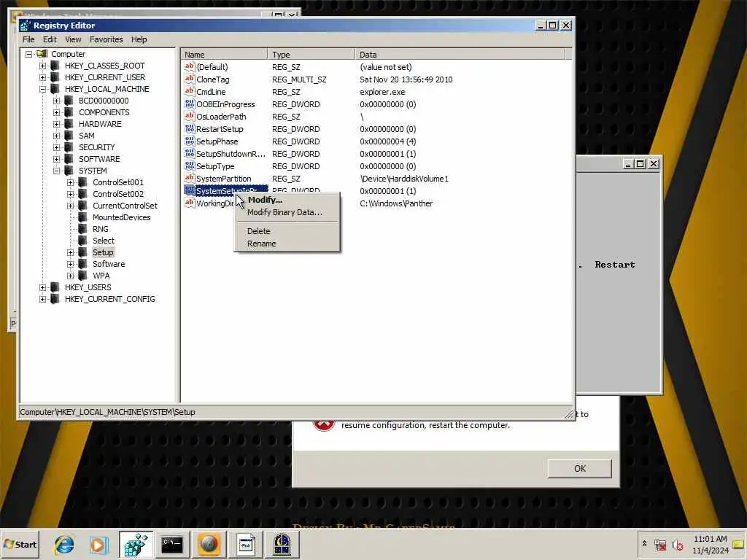Screen dimensions: 747x560
Task: Select the RNG key
Action: tap(100, 229)
